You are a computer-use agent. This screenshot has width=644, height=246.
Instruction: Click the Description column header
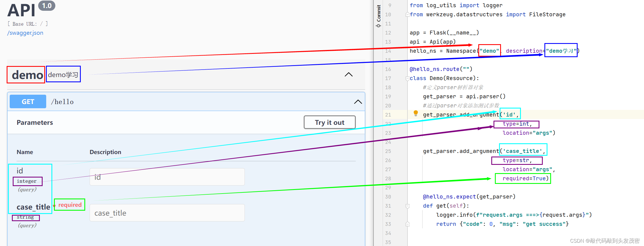pos(105,152)
